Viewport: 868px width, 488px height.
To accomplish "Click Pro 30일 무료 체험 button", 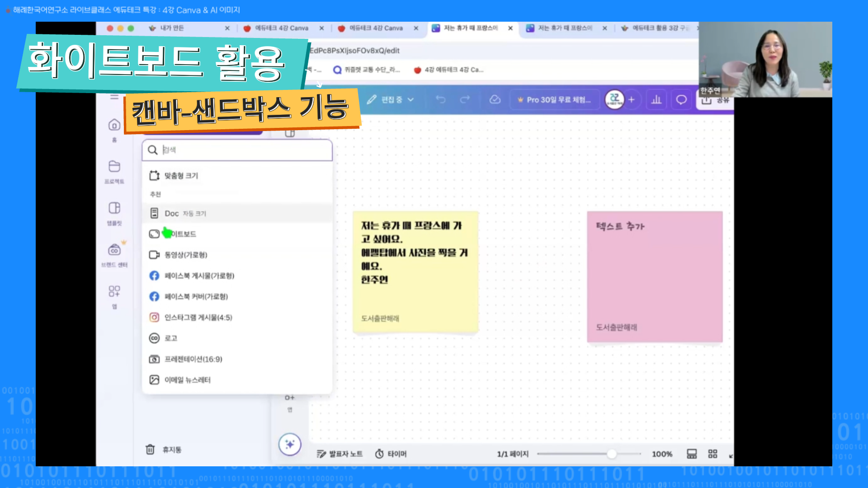I will point(554,99).
